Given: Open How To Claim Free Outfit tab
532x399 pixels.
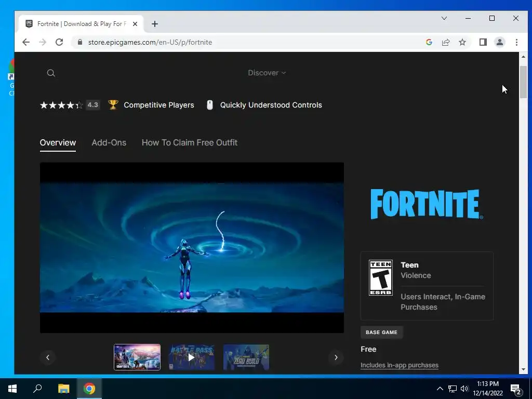Looking at the screenshot, I should (x=189, y=142).
